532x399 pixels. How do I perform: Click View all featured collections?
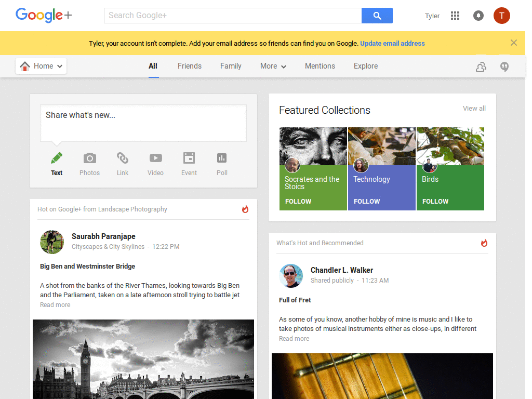474,108
